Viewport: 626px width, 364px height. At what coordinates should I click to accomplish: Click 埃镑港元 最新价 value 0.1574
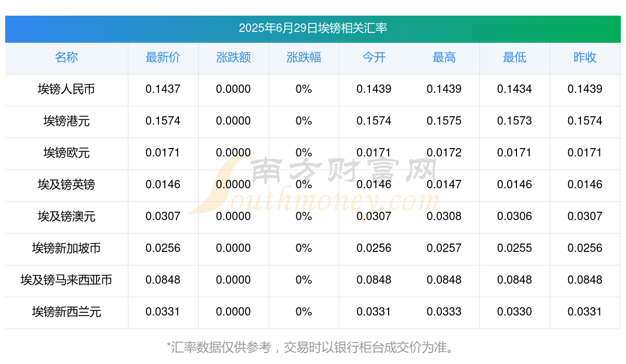click(x=163, y=121)
